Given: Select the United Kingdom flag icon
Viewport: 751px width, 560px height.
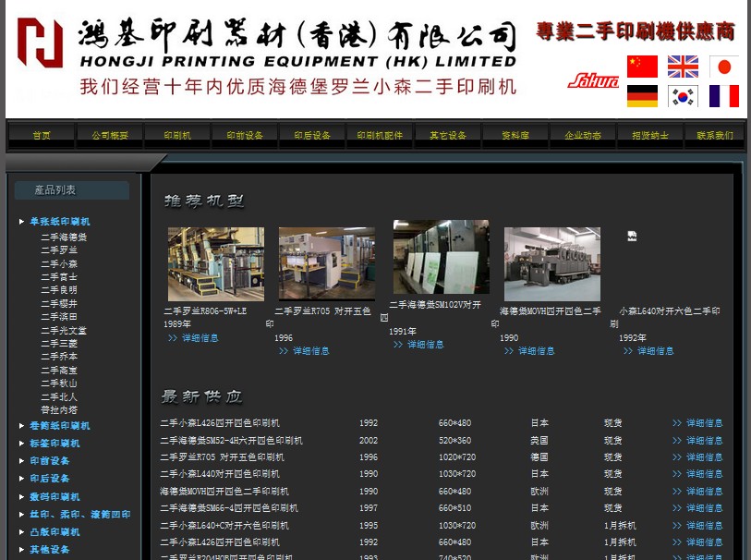Looking at the screenshot, I should pos(683,67).
